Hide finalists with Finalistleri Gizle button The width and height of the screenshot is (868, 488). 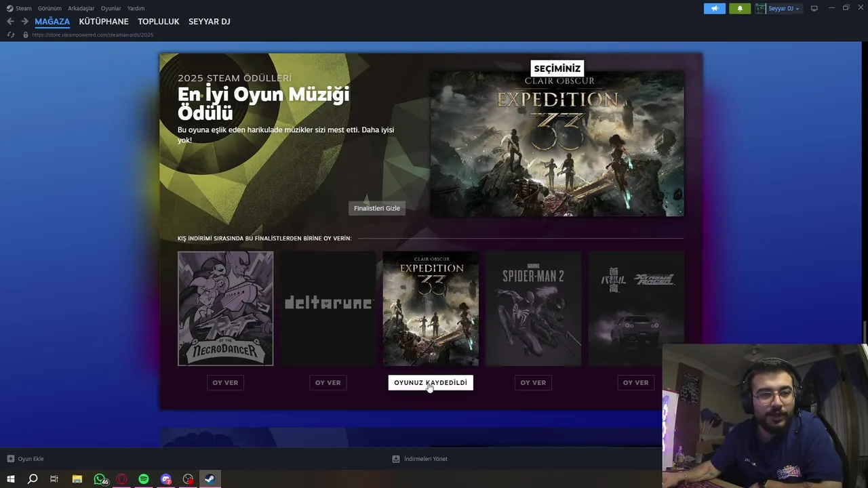377,208
